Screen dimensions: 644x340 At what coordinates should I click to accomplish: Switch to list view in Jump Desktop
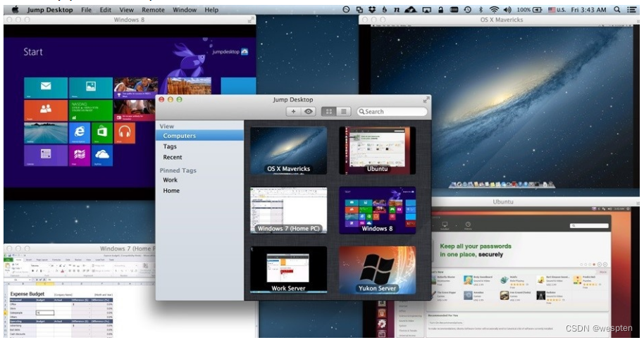click(344, 111)
